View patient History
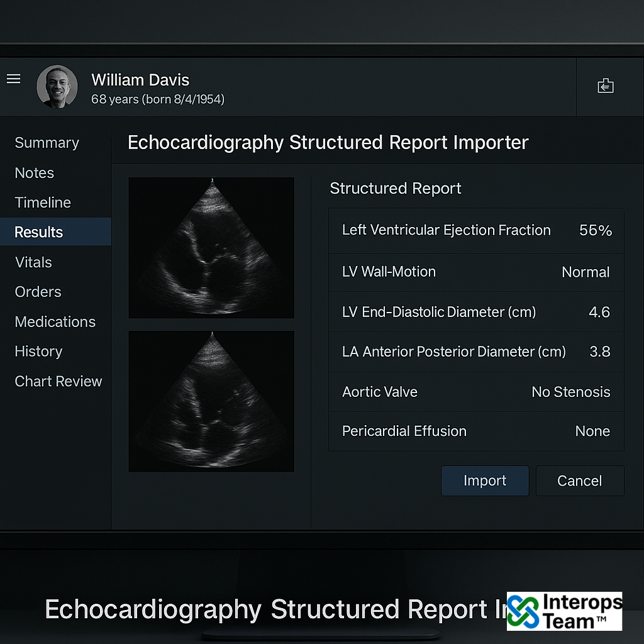Screen dimensions: 644x644 click(38, 351)
